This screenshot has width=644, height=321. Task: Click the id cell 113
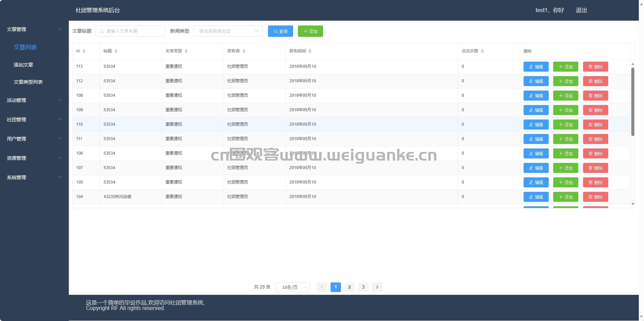point(79,66)
